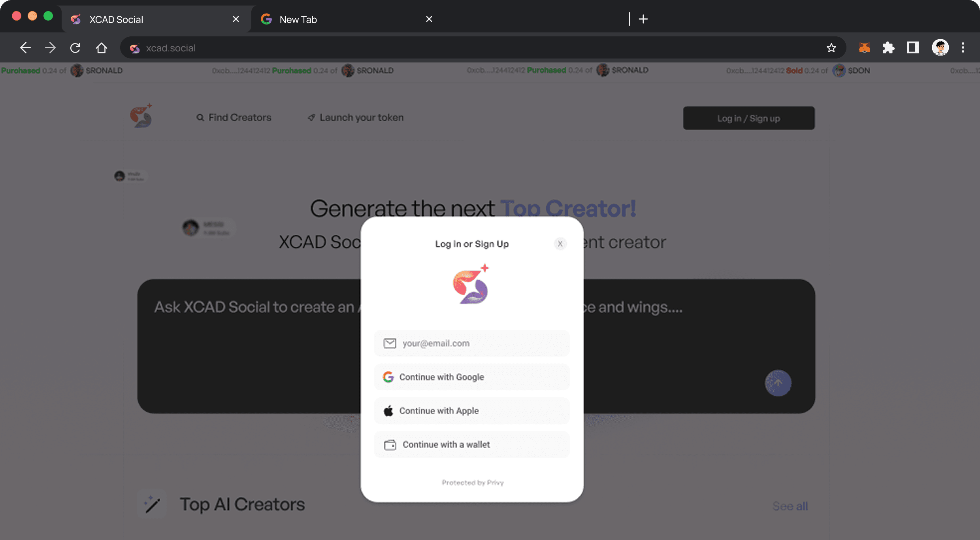
Task: Bookmark the page via the star icon
Action: point(831,47)
